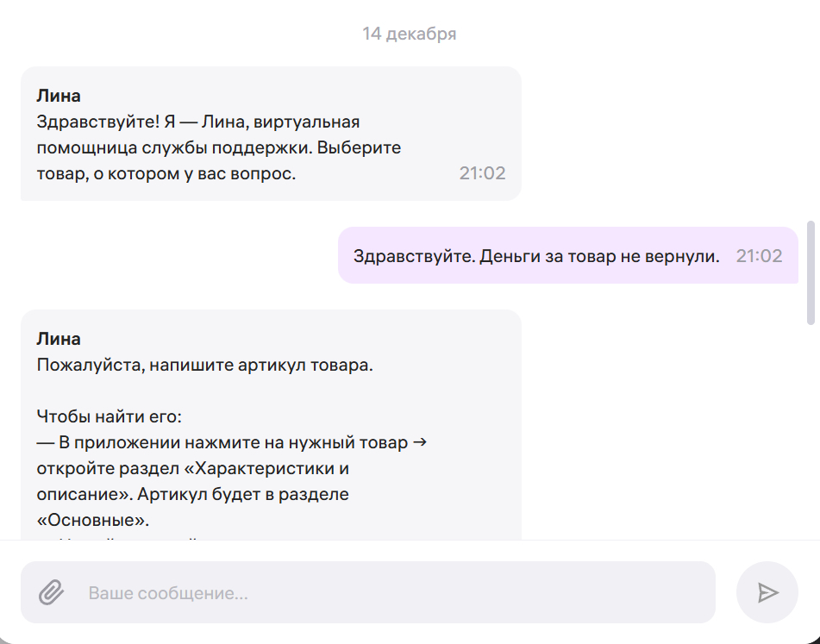Image resolution: width=820 pixels, height=644 pixels.
Task: Click the chat scrollbar thumb
Action: click(x=810, y=272)
